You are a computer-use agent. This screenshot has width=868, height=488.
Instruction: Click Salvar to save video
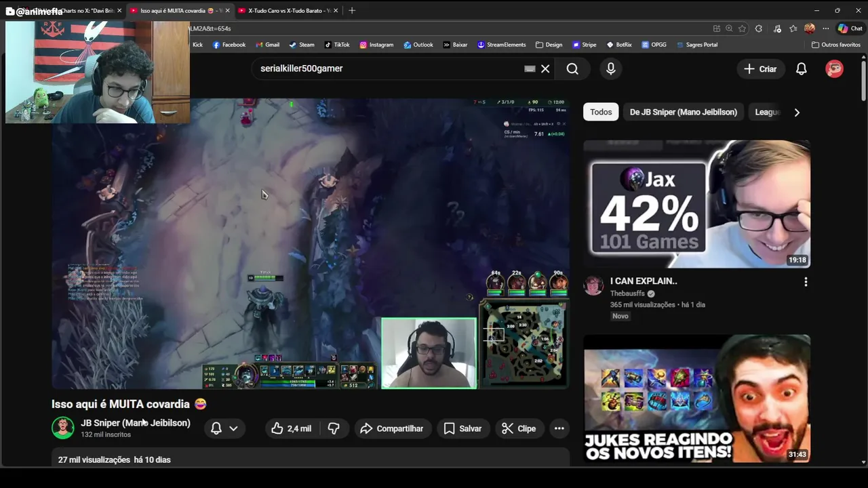[462, 428]
